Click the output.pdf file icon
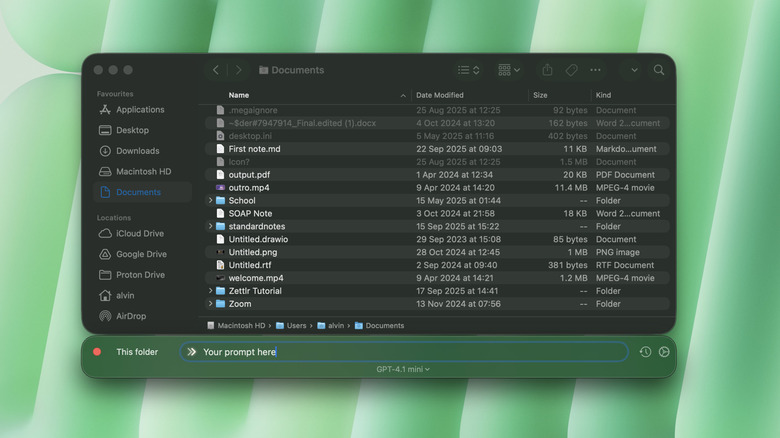Image resolution: width=780 pixels, height=438 pixels. tap(220, 175)
